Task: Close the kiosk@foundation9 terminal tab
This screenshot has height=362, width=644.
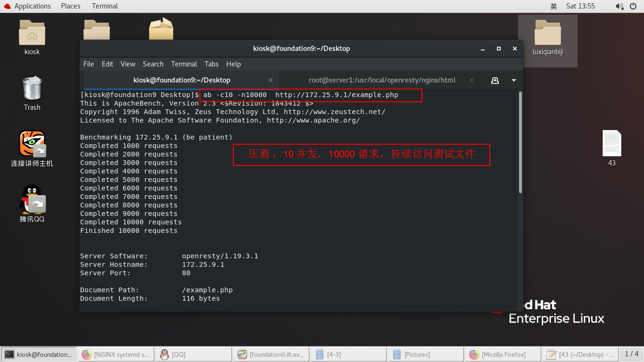Action: point(271,80)
